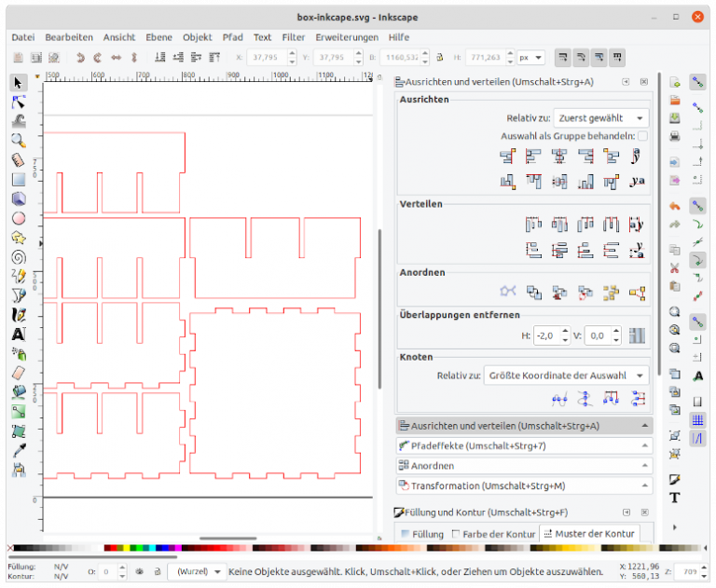Select the Calligraphy tool

[x=19, y=315]
